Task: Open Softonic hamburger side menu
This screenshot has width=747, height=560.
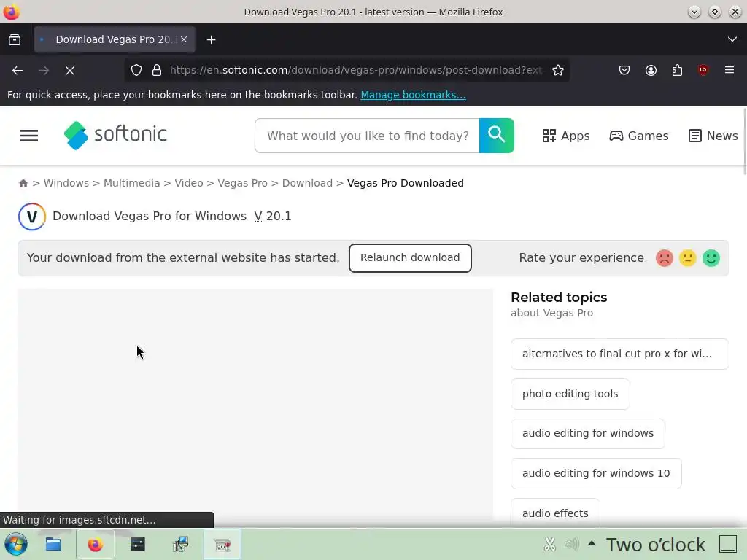Action: [29, 136]
